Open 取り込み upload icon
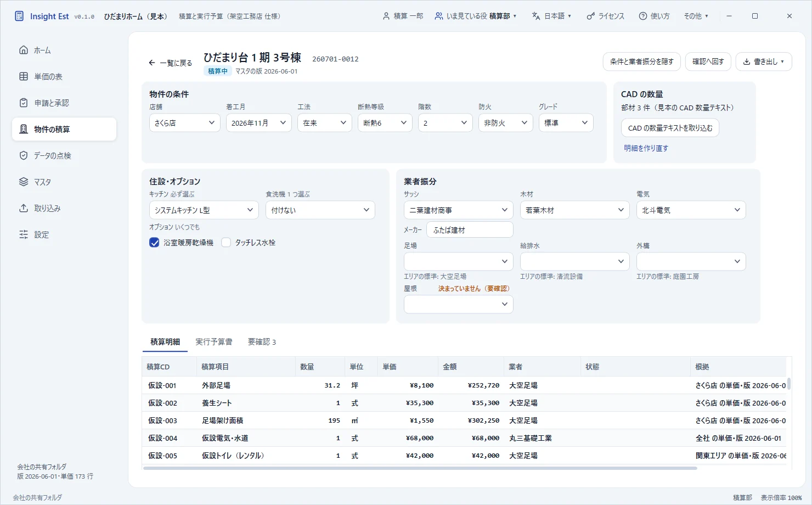The height and width of the screenshot is (505, 812). click(24, 208)
